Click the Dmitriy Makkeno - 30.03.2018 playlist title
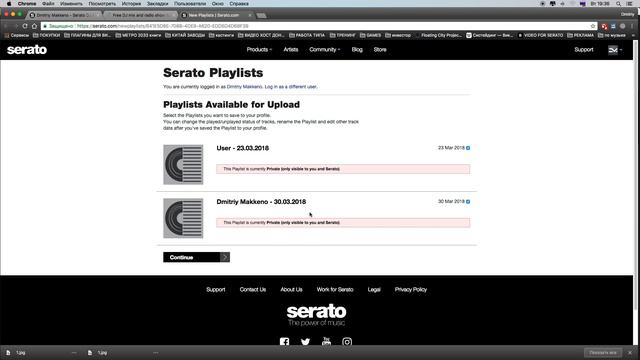This screenshot has width=640, height=360. 261,202
